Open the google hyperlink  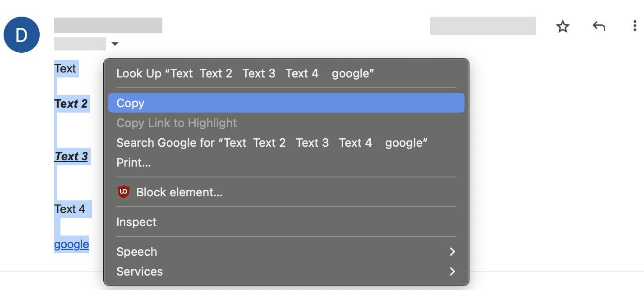[71, 244]
